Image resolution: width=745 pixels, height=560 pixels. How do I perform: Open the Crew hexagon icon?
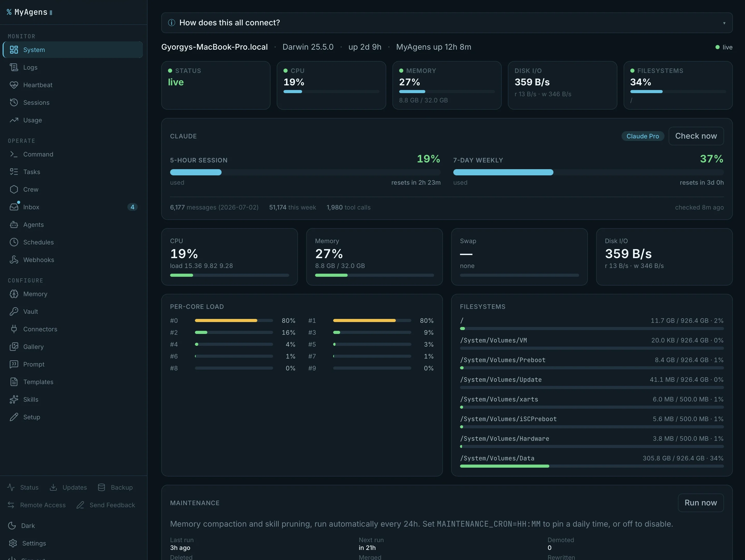14,190
